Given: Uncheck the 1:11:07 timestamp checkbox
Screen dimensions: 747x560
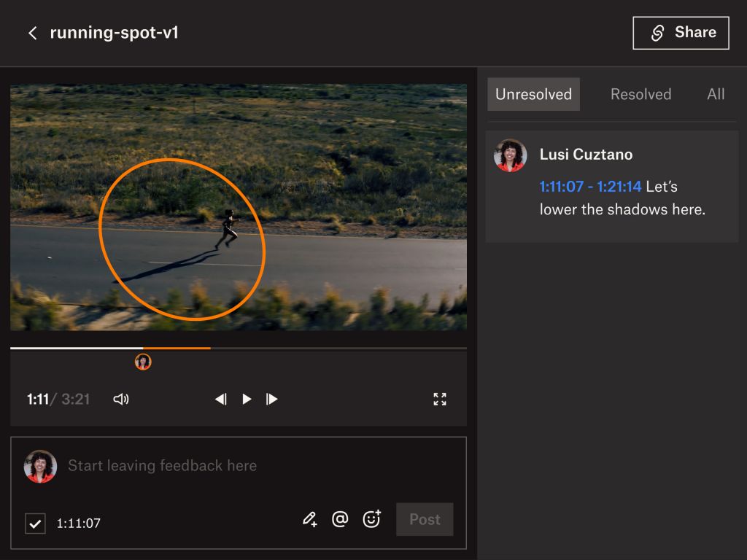Looking at the screenshot, I should click(x=35, y=523).
